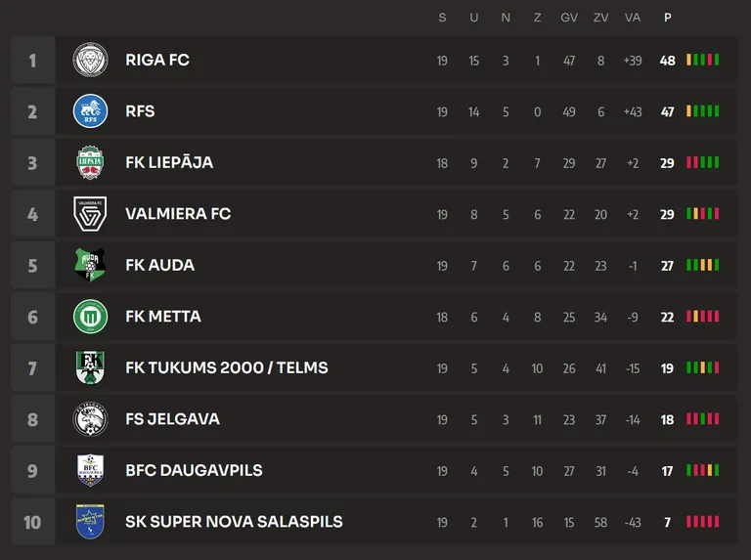
Task: Click the Super Nova Salaspils blue crest
Action: [x=90, y=521]
